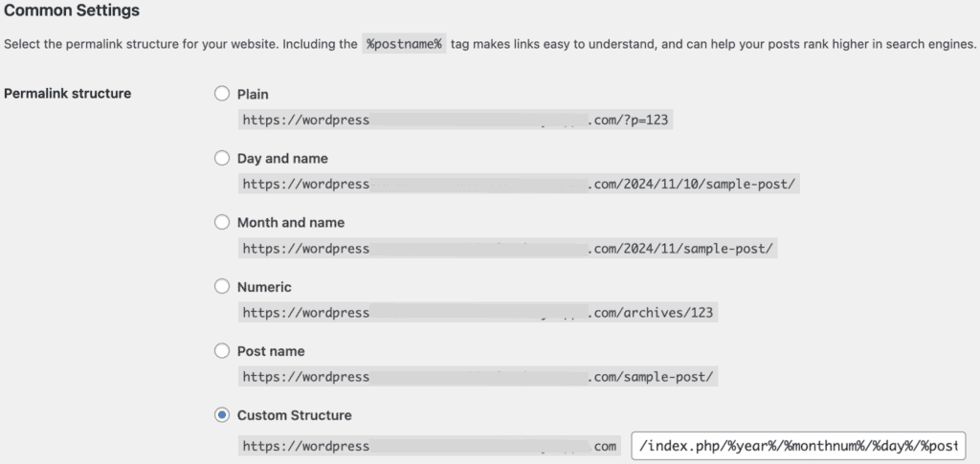
Task: Click the ?p=123 example URL
Action: pos(455,120)
